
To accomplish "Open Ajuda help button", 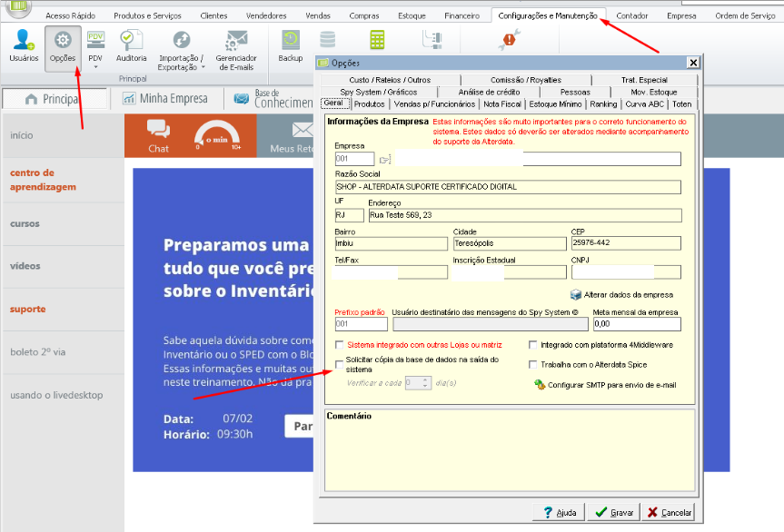I will (x=559, y=513).
